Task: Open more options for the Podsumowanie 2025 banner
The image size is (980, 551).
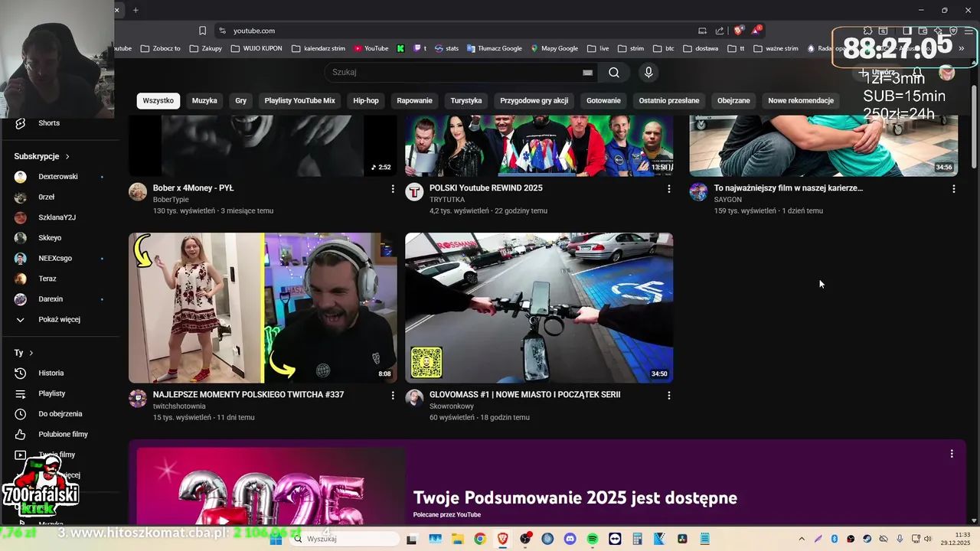Action: pyautogui.click(x=952, y=454)
